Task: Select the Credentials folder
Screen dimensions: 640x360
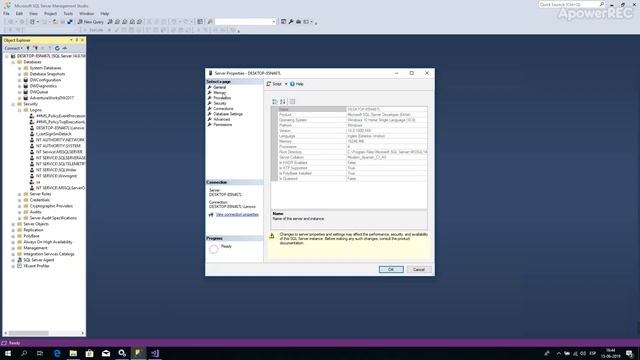Action: [x=40, y=200]
